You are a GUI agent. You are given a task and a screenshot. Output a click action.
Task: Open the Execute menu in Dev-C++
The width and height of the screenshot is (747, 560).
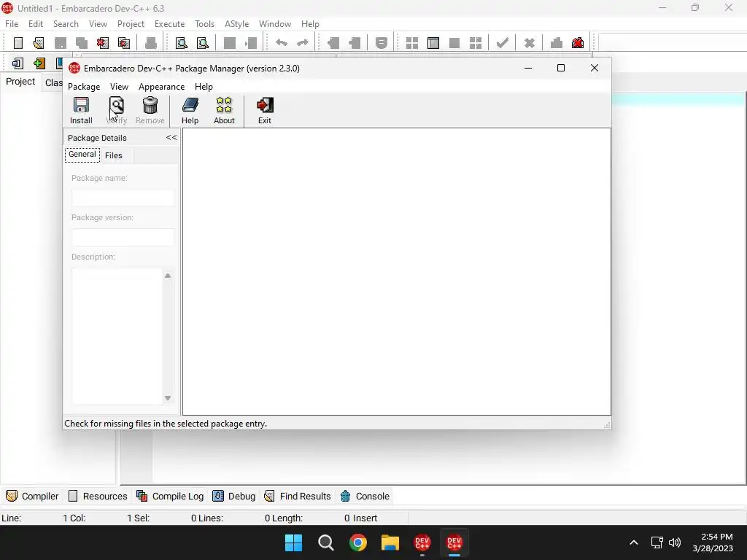point(169,24)
